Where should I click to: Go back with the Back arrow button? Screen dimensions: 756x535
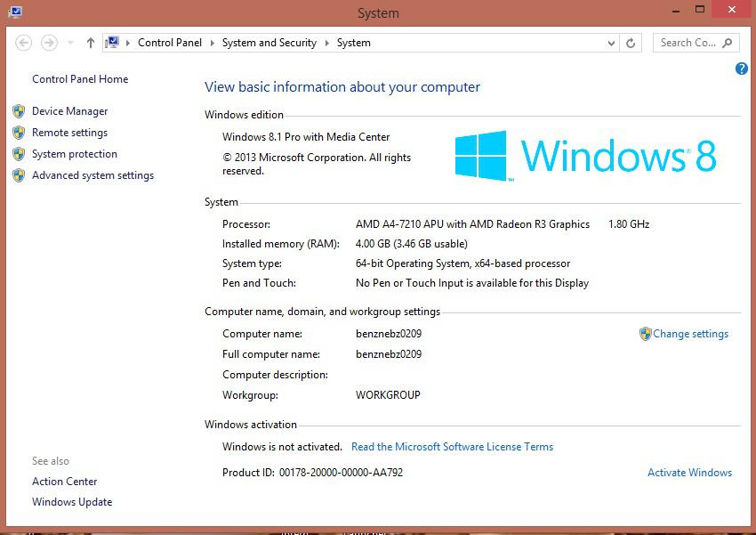23,43
